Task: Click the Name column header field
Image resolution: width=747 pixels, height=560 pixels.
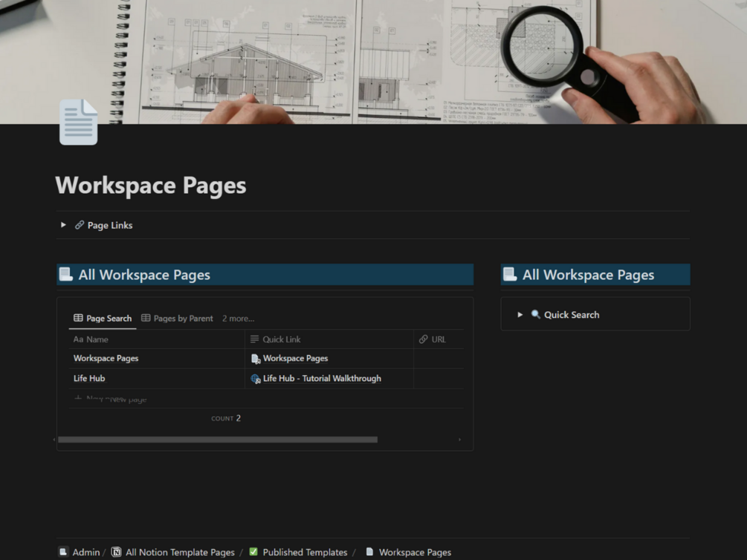Action: click(92, 339)
